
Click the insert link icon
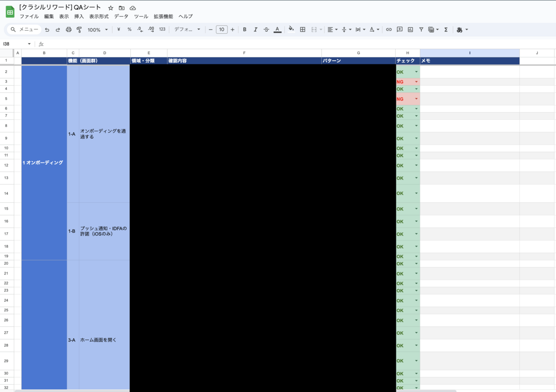[389, 30]
